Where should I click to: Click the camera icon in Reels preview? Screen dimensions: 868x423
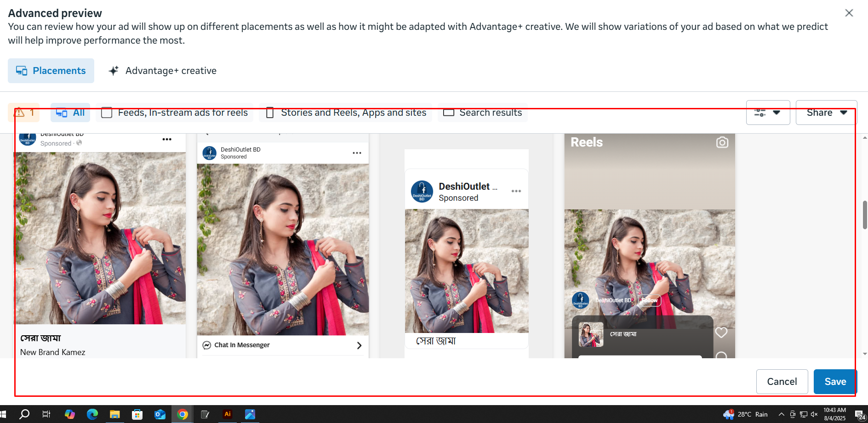[x=722, y=142]
